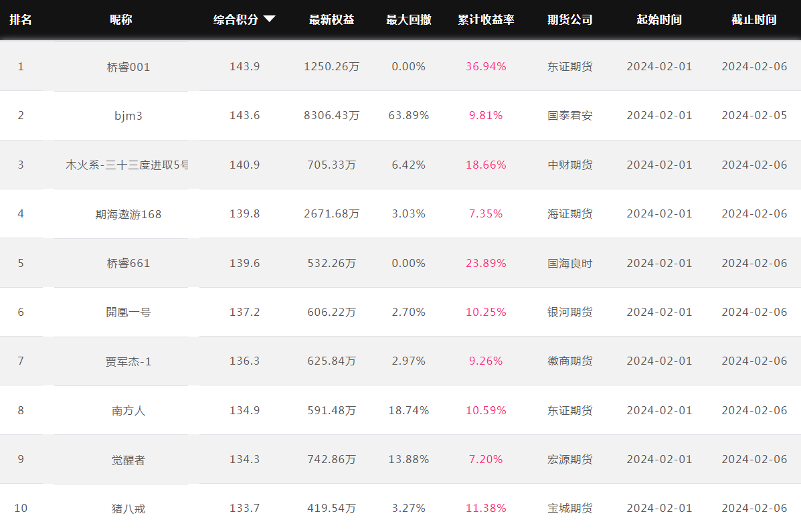This screenshot has width=801, height=532.
Task: Open nickname 期海遨游168
Action: 128,214
